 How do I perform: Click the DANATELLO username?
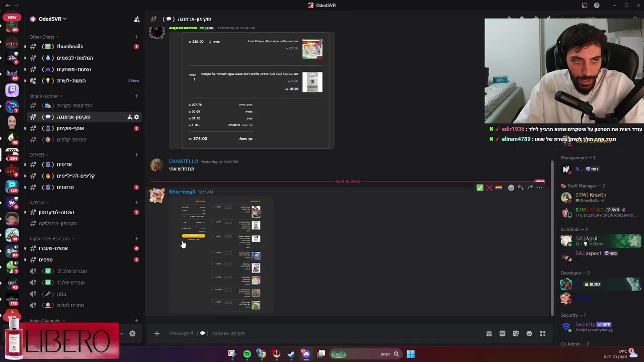pos(184,161)
